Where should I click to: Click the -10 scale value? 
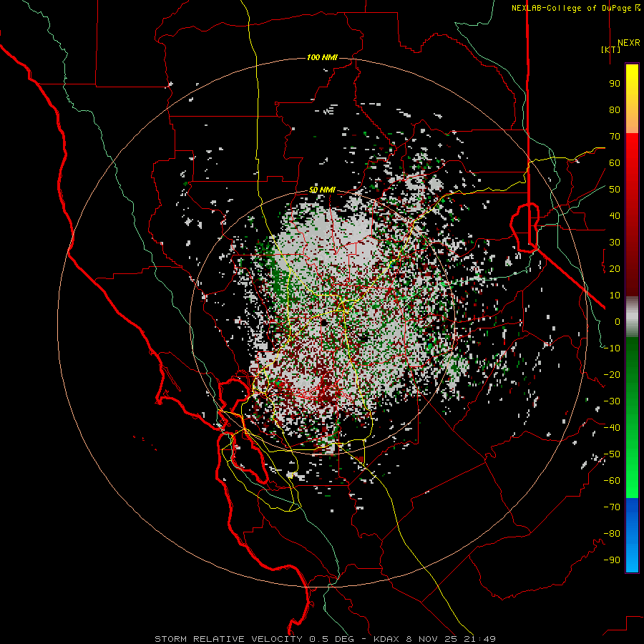(612, 348)
